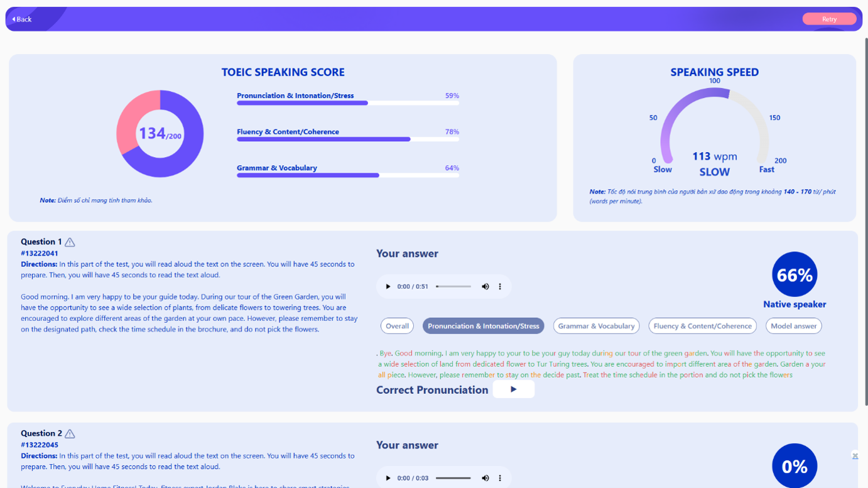Click the warning icon beside Question 1
The height and width of the screenshot is (488, 868).
[70, 242]
